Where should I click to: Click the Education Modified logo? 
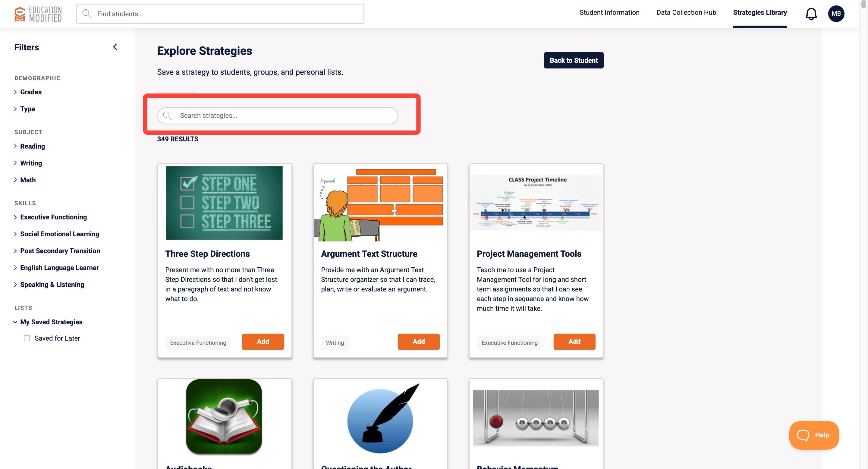coord(38,14)
